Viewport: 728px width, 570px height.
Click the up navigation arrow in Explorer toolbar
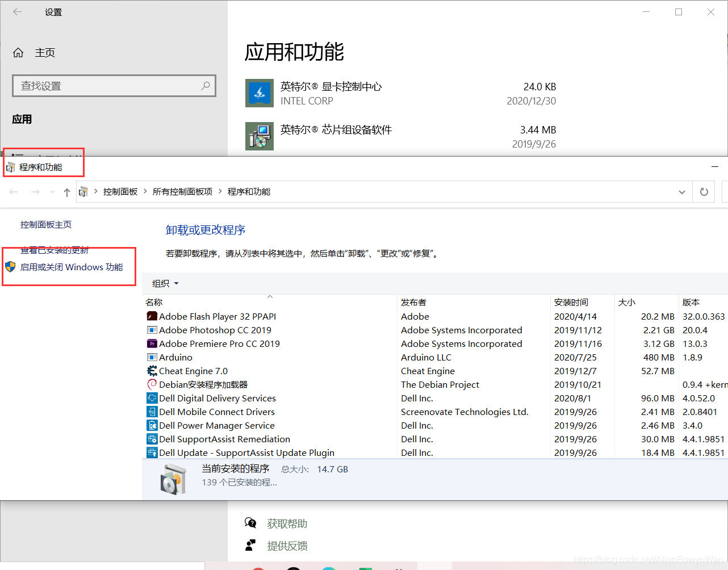click(66, 191)
